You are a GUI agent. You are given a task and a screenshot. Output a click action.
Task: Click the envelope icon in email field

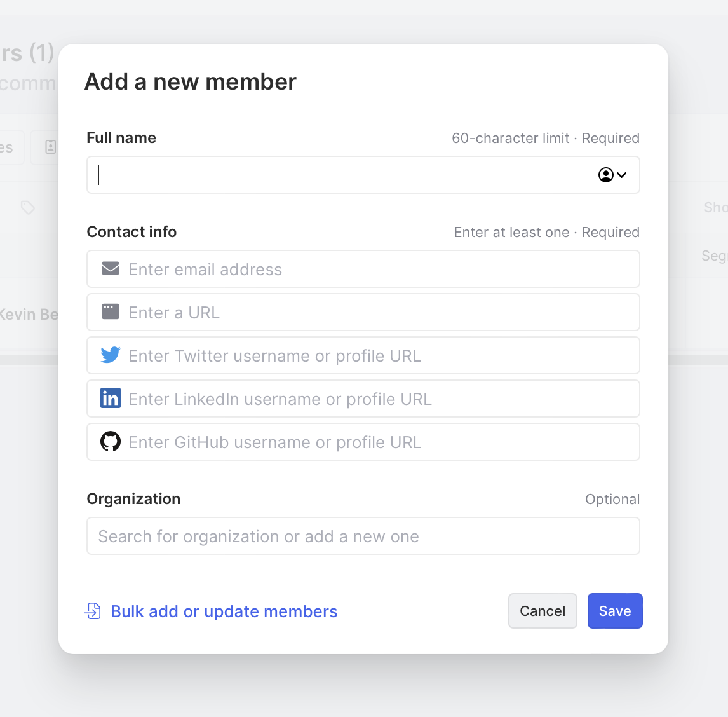(111, 269)
